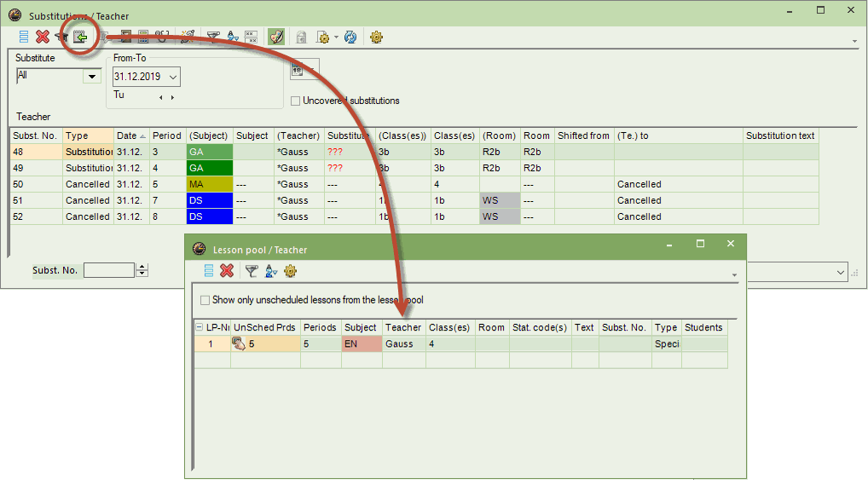This screenshot has height=490, width=868.
Task: Click the page setup gear icon
Action: tap(323, 37)
